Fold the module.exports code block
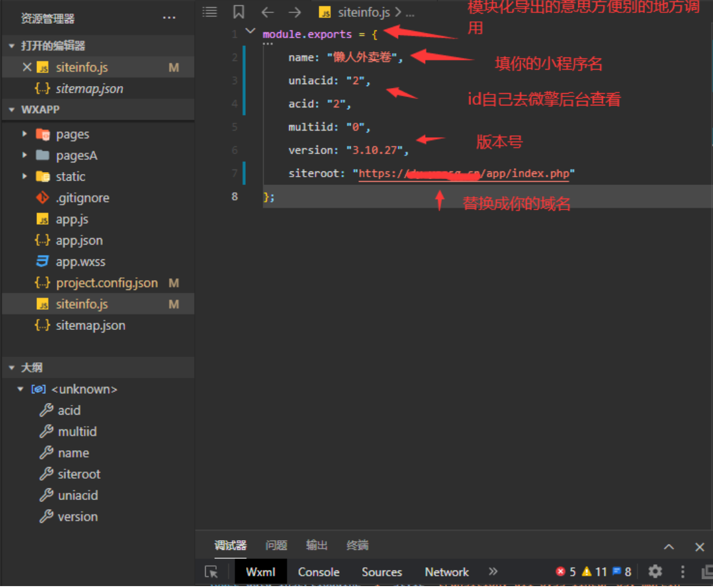Image resolution: width=713 pixels, height=588 pixels. 250,32
